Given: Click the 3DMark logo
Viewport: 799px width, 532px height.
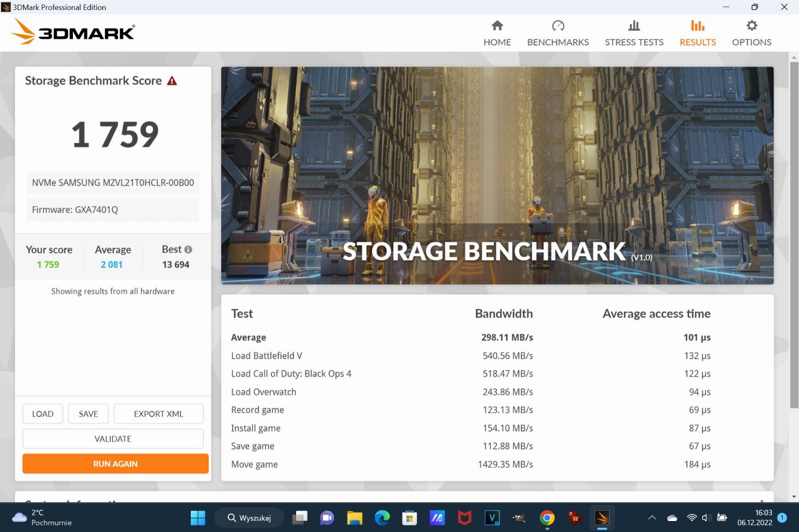Looking at the screenshot, I should coord(73,32).
